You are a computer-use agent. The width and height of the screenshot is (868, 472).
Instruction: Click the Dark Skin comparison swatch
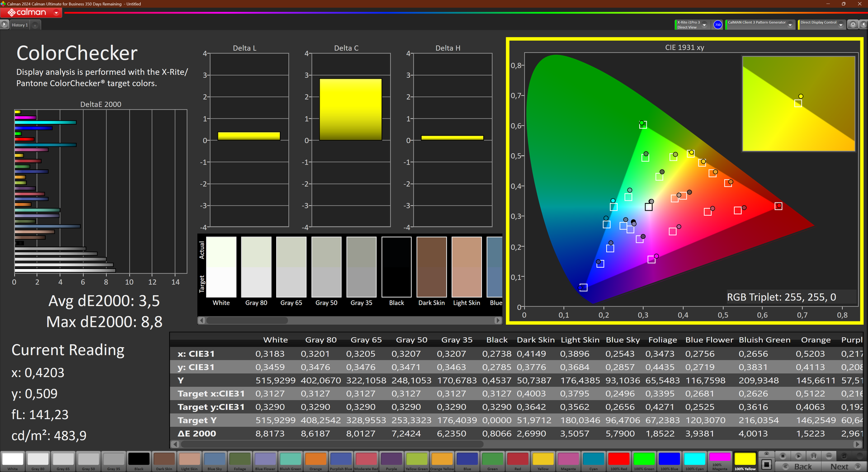click(x=431, y=267)
